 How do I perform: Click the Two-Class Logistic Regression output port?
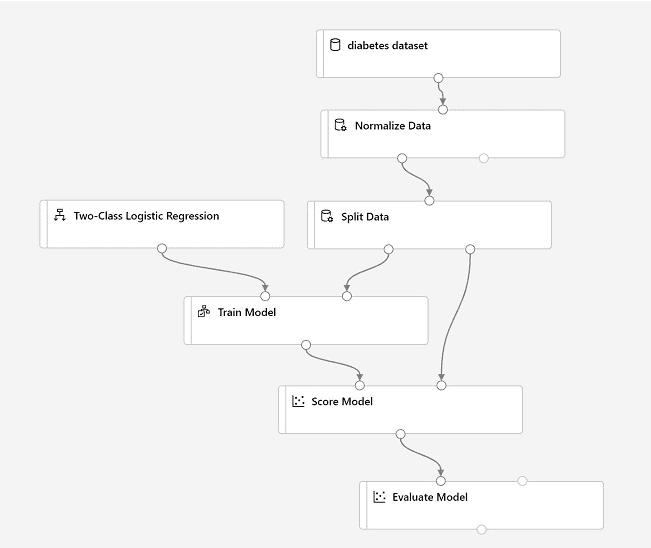pyautogui.click(x=162, y=248)
